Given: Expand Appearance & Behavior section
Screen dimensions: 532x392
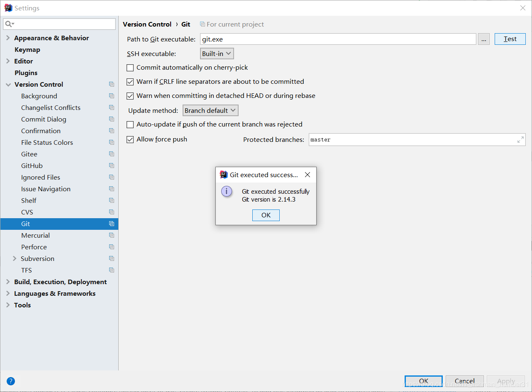Looking at the screenshot, I should 8,38.
